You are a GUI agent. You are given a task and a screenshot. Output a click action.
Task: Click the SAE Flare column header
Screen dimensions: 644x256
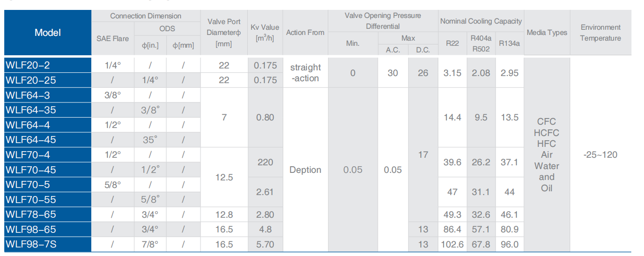coord(113,38)
